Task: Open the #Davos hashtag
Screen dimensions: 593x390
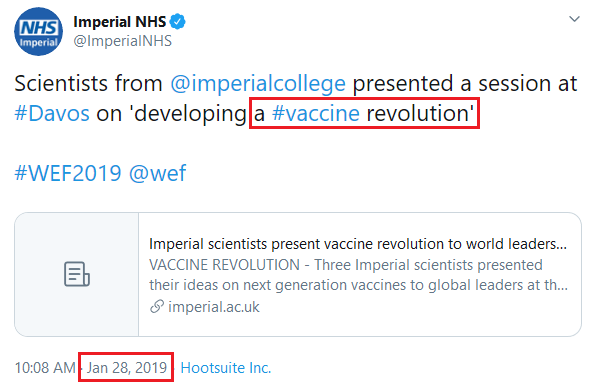Action: 52,113
